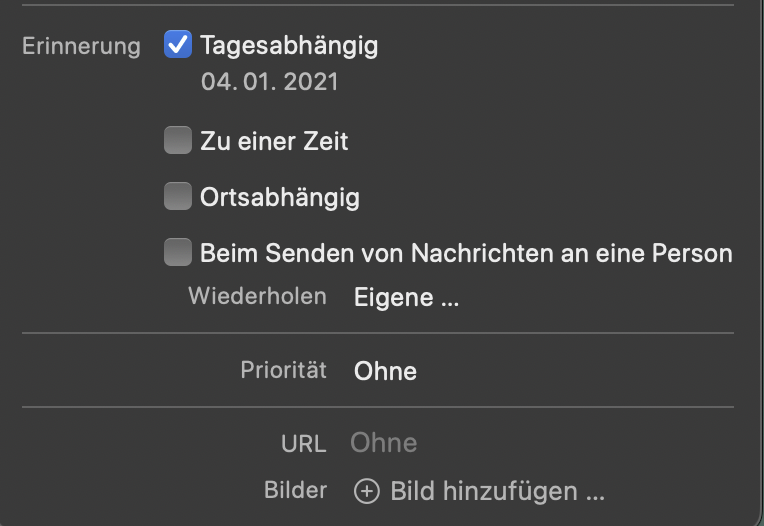Viewport: 764px width, 526px height.
Task: Click the Bild hinzufügen button text
Action: (497, 492)
